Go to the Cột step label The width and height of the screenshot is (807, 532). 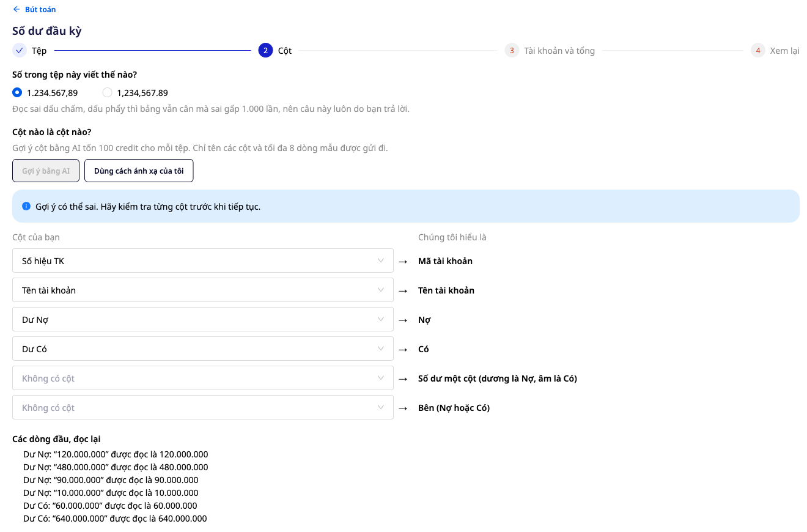pyautogui.click(x=285, y=51)
